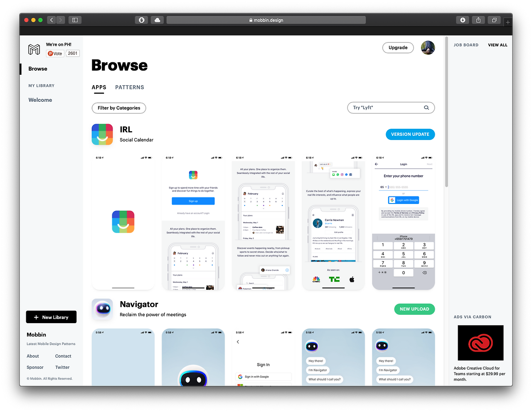
Task: Open the Safari share menu
Action: click(x=478, y=20)
